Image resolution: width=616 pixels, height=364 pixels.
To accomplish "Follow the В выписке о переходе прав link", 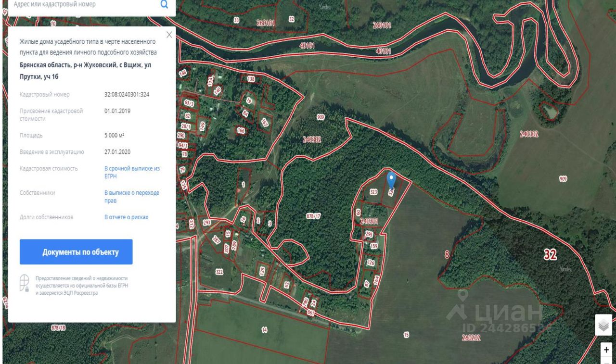I will coord(132,196).
